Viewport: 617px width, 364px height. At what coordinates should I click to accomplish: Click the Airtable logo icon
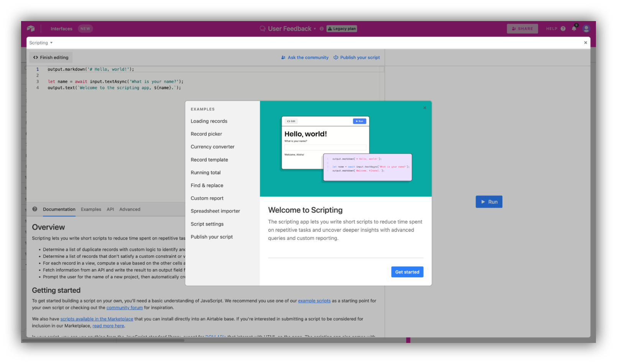tap(31, 29)
